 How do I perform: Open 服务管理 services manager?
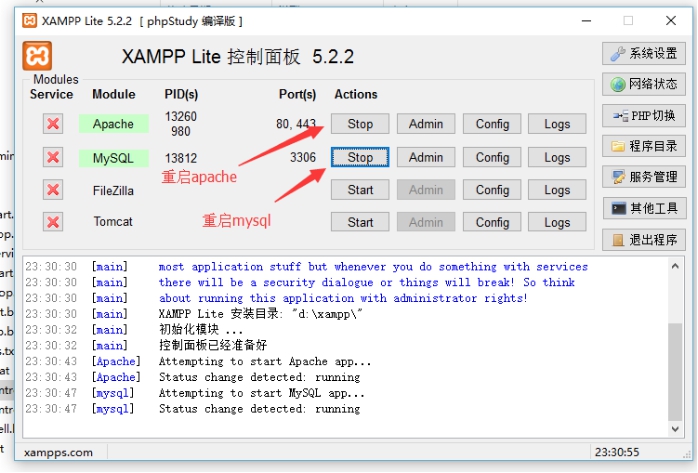(643, 177)
